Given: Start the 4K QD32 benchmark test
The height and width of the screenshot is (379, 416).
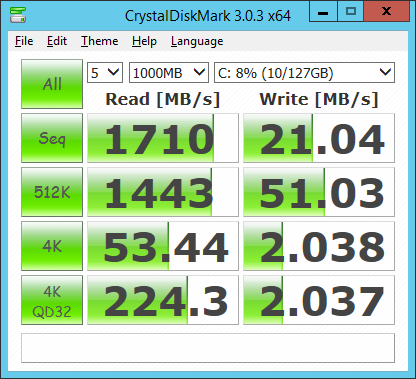Looking at the screenshot, I should [52, 300].
